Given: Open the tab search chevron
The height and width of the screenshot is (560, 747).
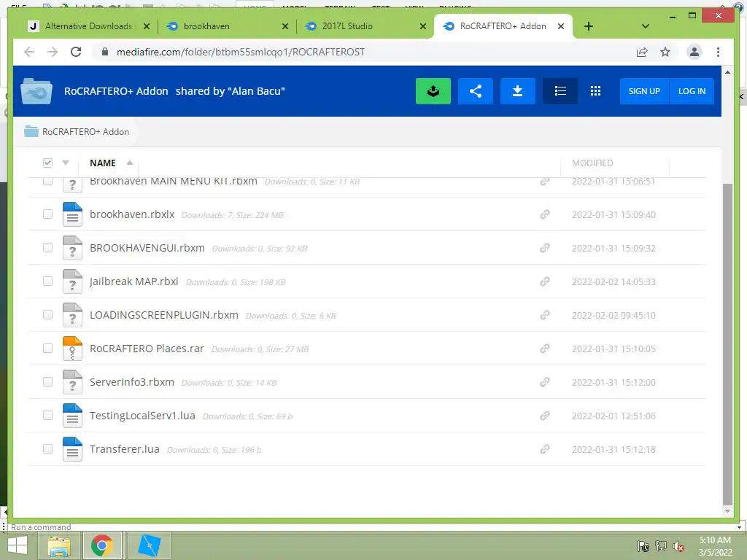Looking at the screenshot, I should (x=646, y=26).
